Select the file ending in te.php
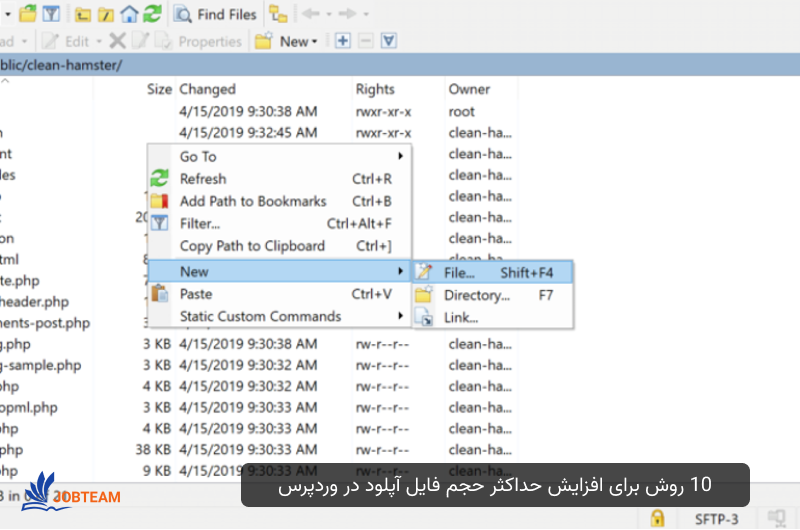800x530 pixels. click(x=20, y=281)
